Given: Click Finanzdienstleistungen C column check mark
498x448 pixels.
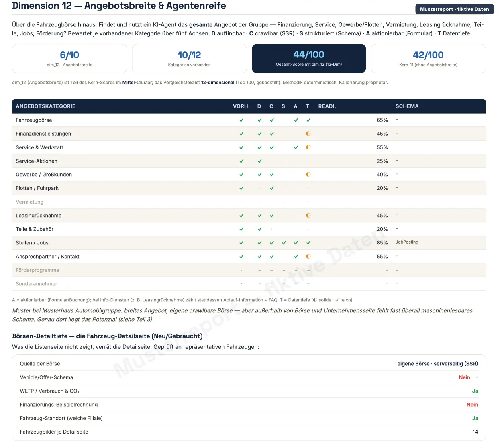Looking at the screenshot, I should (x=272, y=134).
